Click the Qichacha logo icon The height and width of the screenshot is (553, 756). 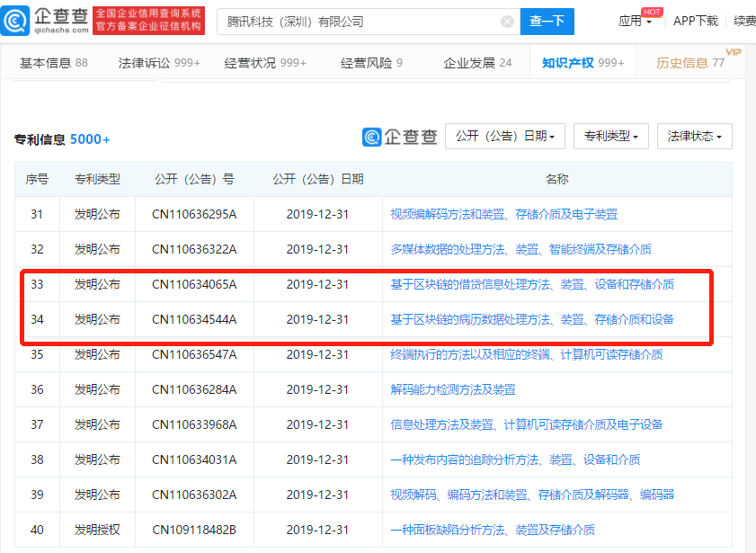[15, 21]
